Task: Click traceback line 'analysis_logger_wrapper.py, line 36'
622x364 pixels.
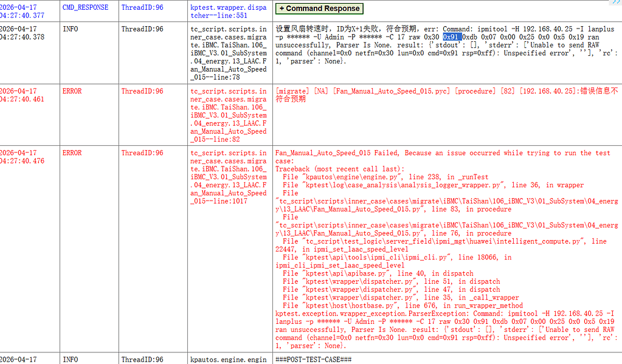Action: (x=433, y=185)
